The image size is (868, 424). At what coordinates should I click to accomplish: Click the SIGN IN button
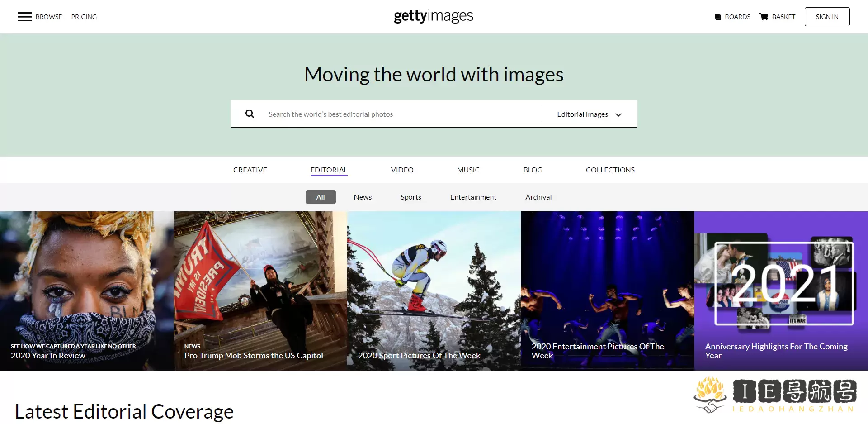tap(827, 16)
